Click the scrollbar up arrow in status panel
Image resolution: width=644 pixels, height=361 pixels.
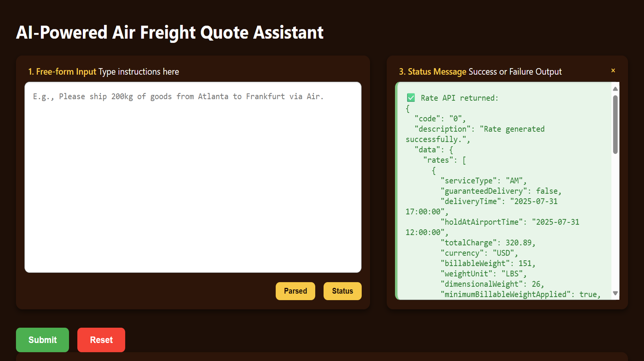point(615,88)
